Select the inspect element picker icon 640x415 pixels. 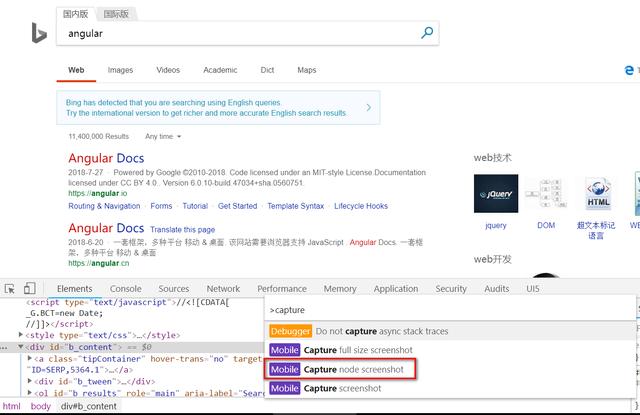pyautogui.click(x=9, y=289)
